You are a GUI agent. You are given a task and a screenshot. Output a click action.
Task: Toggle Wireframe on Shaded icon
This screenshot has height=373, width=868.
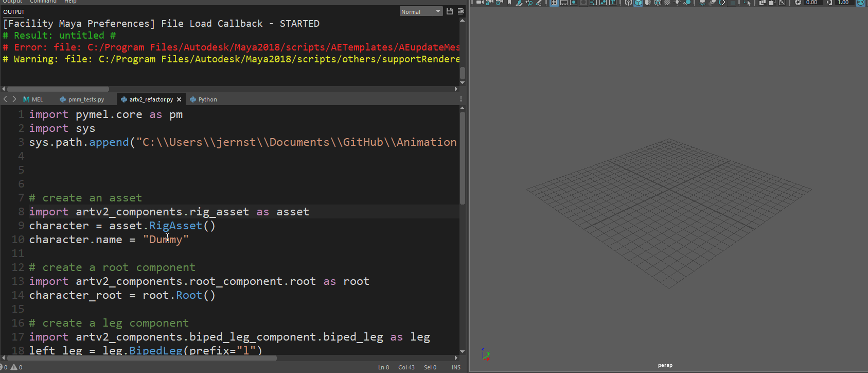[x=658, y=3]
